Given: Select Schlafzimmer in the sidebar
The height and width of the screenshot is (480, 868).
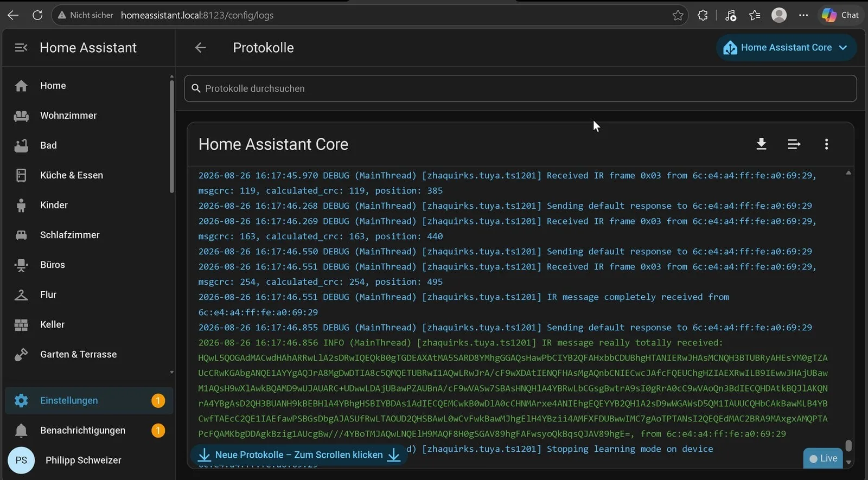Looking at the screenshot, I should [x=89, y=235].
